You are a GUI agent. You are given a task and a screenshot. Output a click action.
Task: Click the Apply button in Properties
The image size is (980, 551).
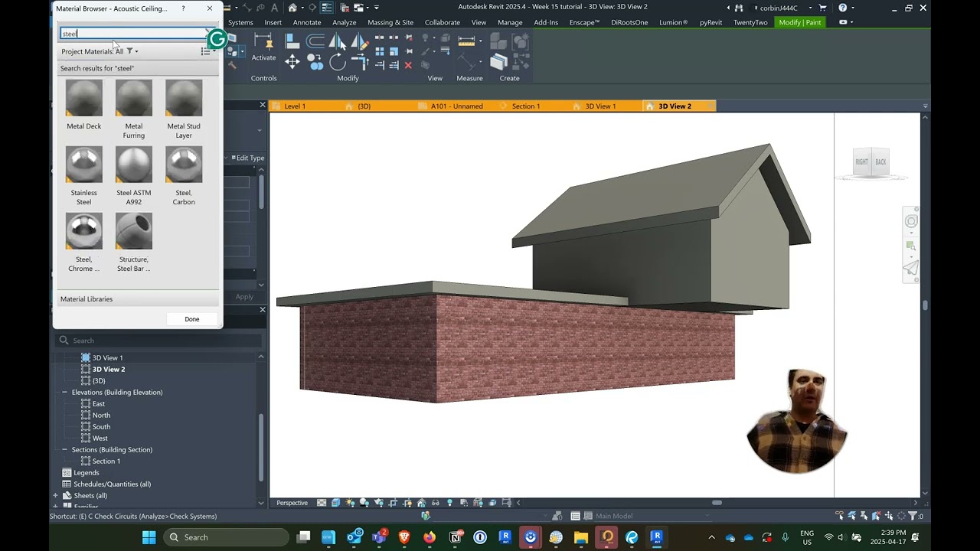244,296
